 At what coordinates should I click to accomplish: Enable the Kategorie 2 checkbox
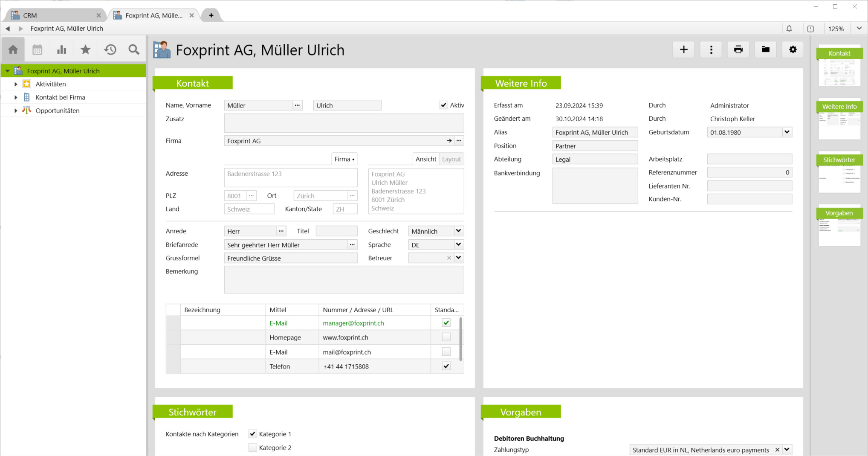coord(253,447)
